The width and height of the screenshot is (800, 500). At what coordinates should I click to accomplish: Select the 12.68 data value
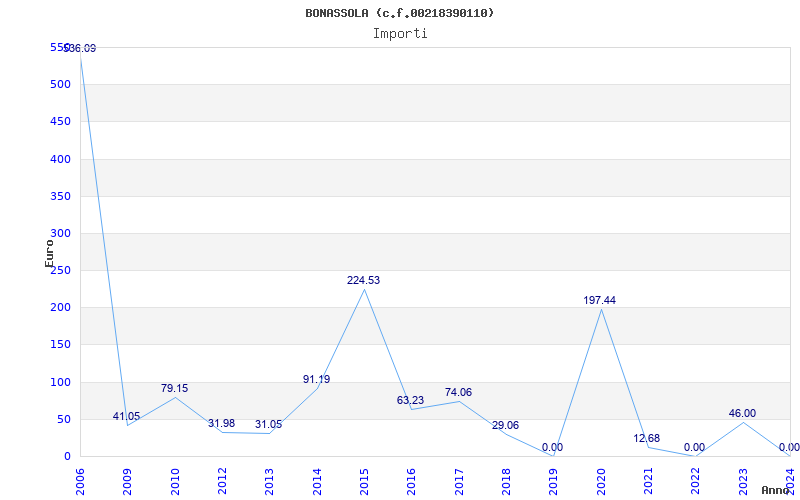(x=646, y=438)
